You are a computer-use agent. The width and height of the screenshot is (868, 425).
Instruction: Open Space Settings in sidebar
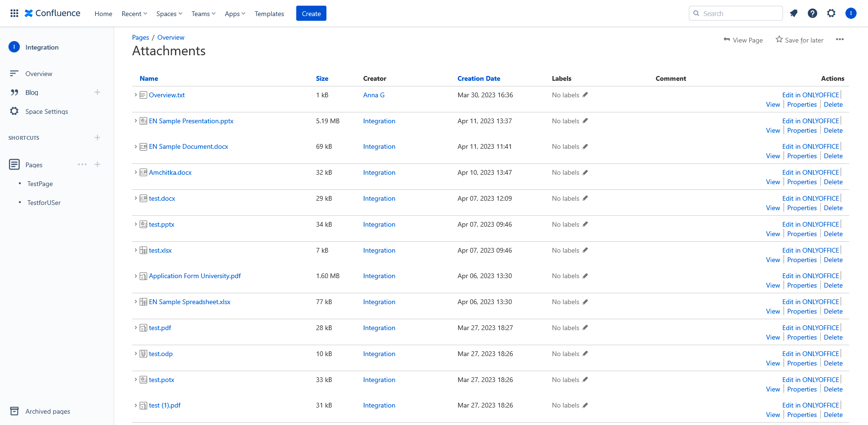point(47,111)
